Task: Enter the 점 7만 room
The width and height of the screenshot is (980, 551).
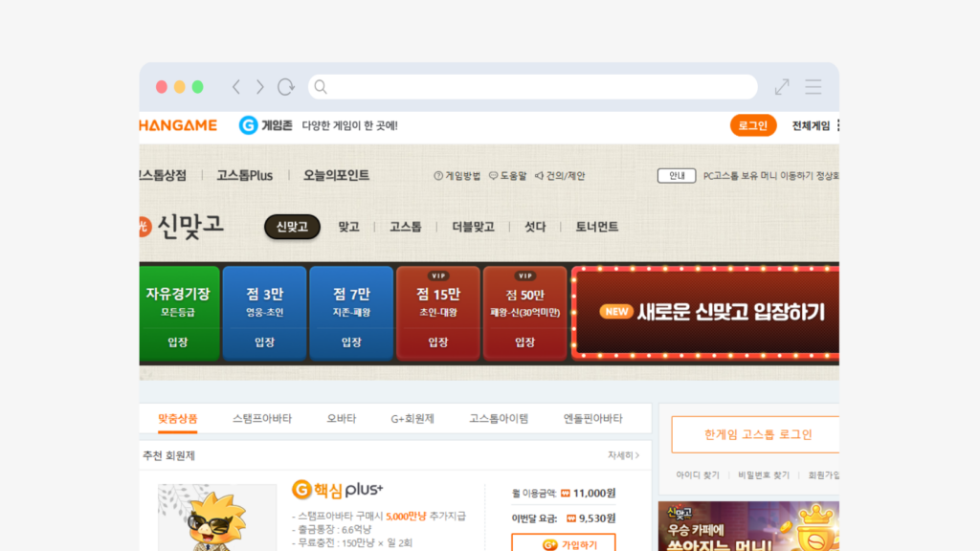Action: click(x=351, y=314)
